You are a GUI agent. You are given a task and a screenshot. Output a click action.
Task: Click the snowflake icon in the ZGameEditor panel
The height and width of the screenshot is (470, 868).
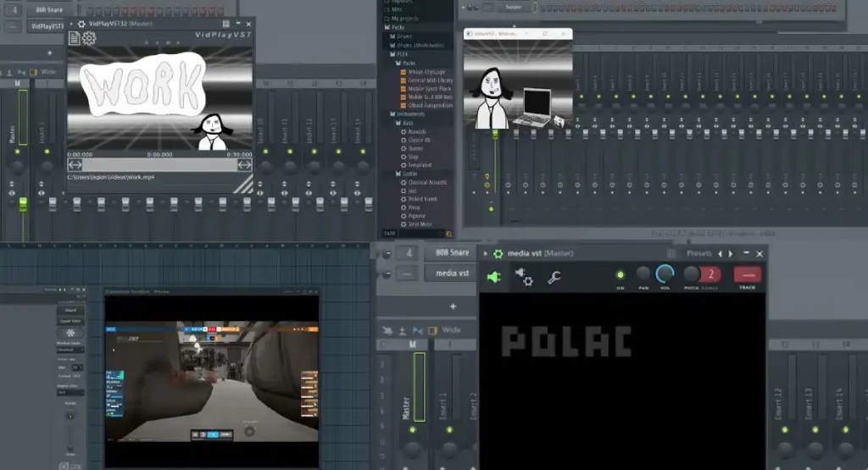point(70,333)
